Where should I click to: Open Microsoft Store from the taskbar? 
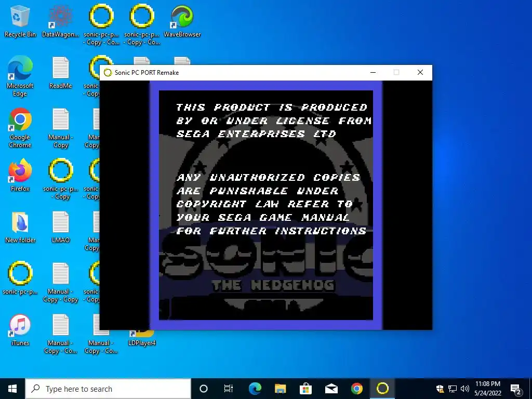click(305, 389)
